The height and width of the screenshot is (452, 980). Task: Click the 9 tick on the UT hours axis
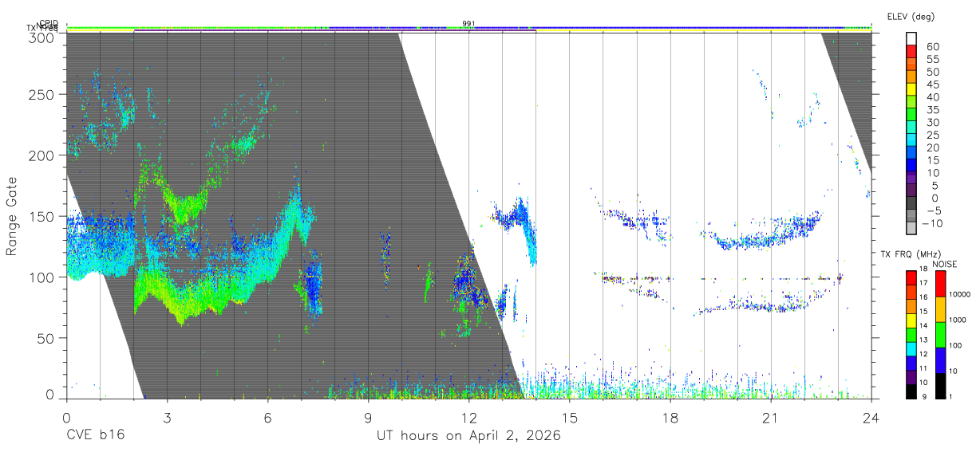pyautogui.click(x=368, y=418)
